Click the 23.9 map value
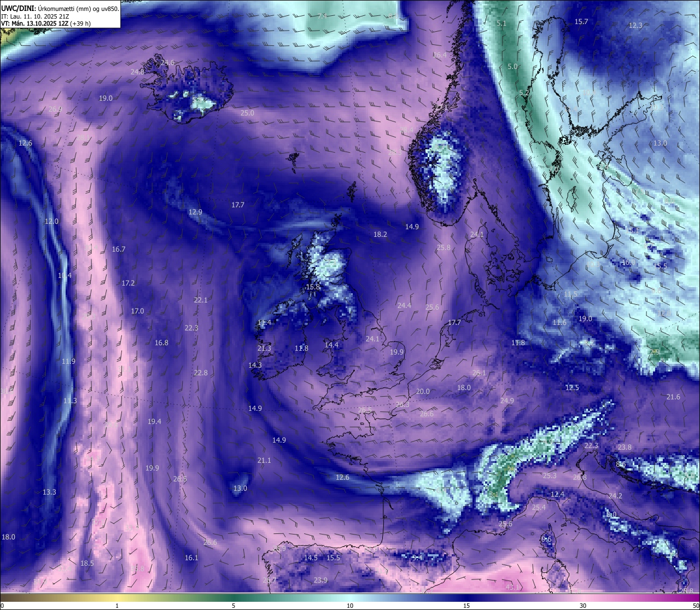 pos(320,580)
